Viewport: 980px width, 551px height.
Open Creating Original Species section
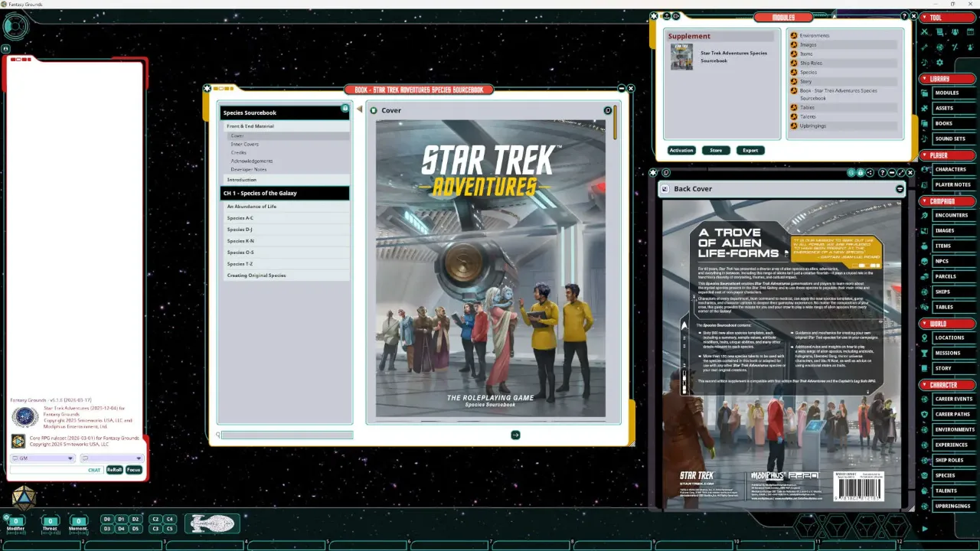tap(285, 275)
